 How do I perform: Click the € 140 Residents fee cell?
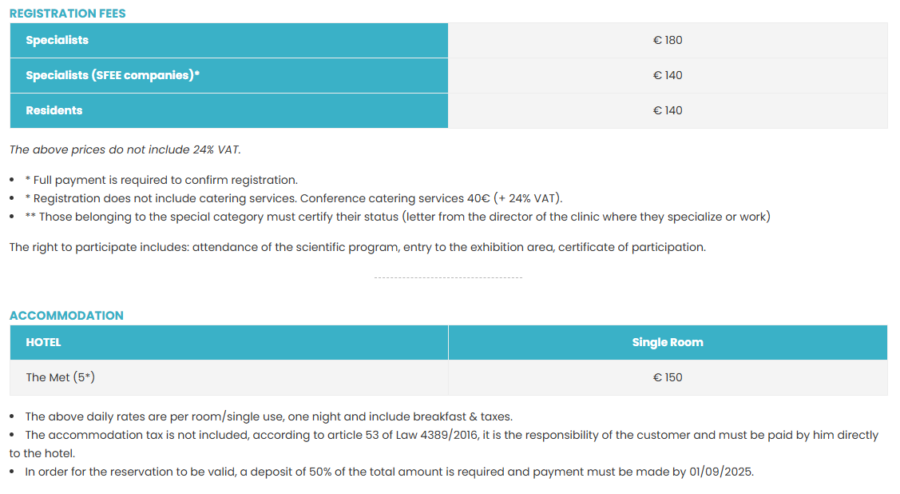point(668,111)
